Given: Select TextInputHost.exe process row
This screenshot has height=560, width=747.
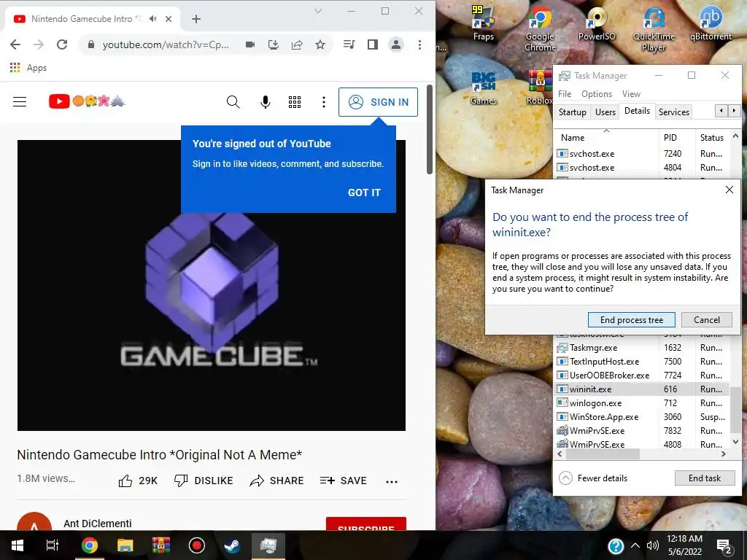Looking at the screenshot, I should (642, 362).
